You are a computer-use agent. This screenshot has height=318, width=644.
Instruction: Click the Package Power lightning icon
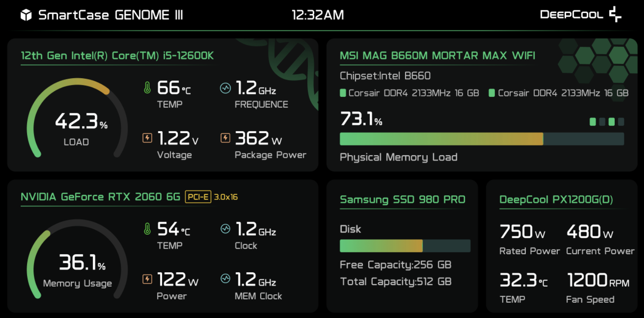pos(225,137)
